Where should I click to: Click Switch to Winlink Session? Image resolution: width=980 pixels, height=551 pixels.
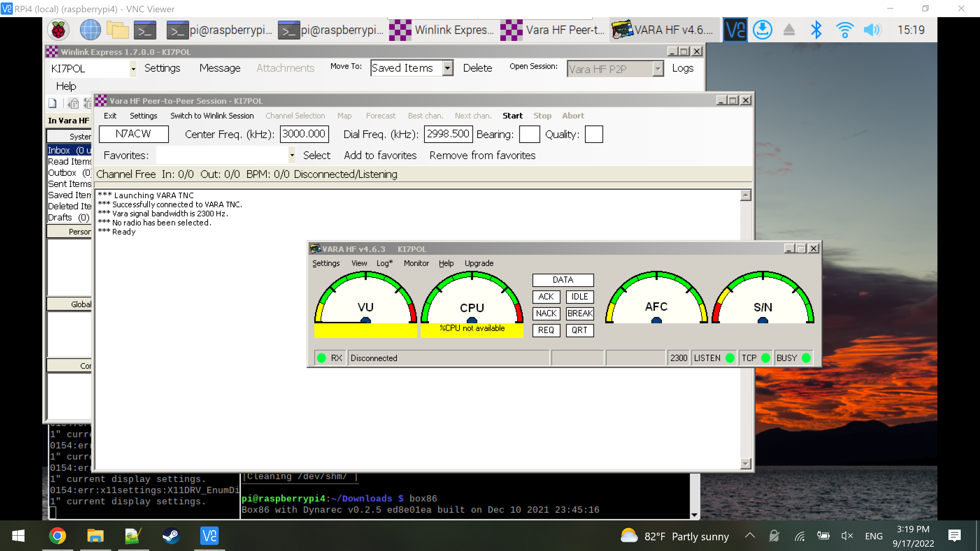point(212,116)
